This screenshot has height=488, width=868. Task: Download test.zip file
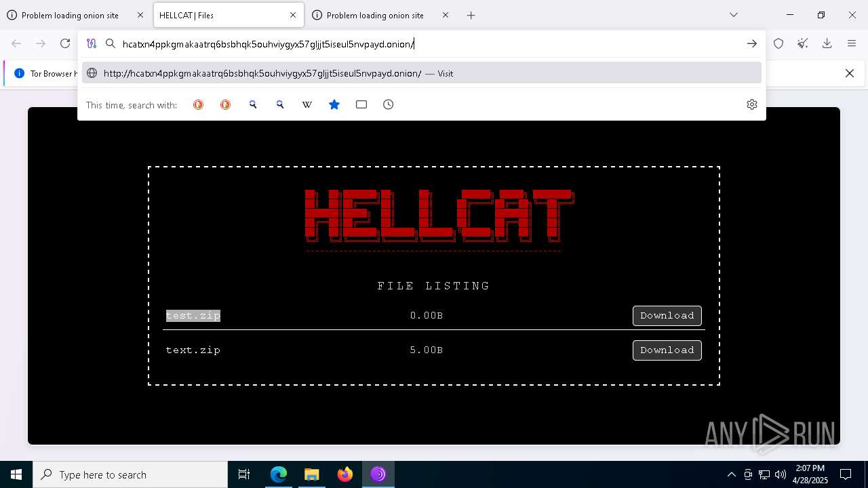click(x=667, y=316)
